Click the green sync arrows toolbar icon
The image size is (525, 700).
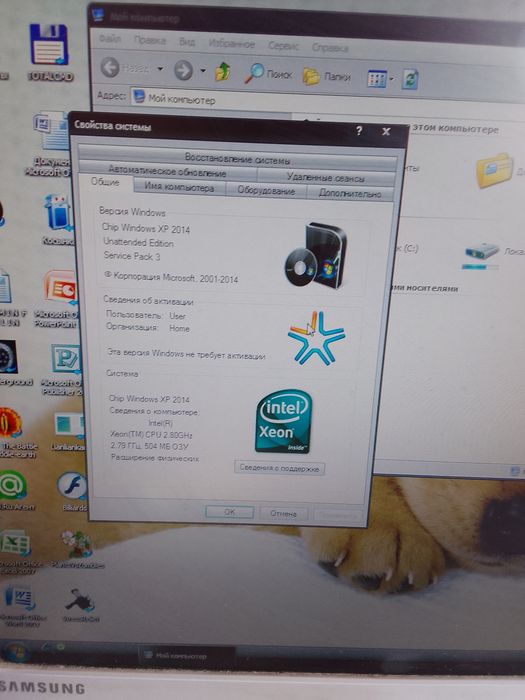(x=409, y=80)
